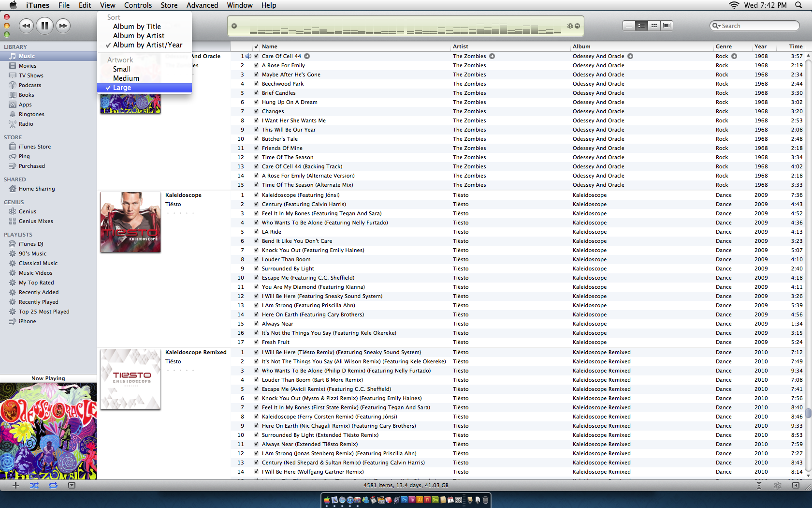Uncheck Butcher's Tale song
Image resolution: width=812 pixels, height=508 pixels.
[256, 139]
